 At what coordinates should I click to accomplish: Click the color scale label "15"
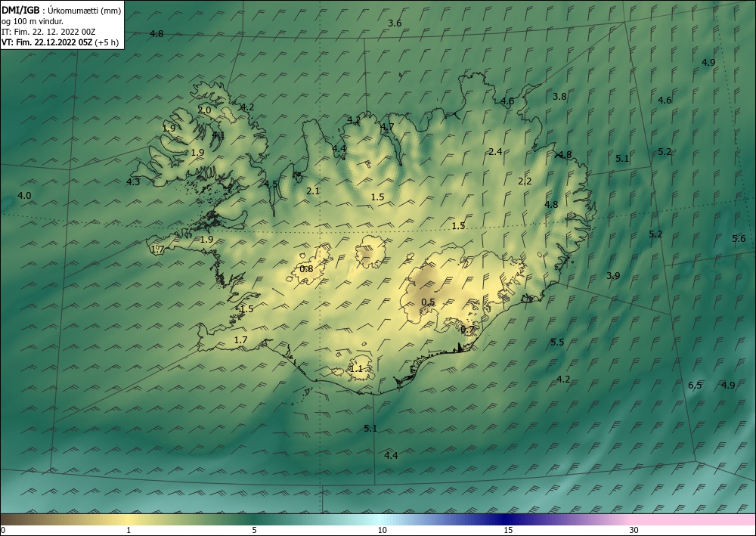(x=508, y=531)
